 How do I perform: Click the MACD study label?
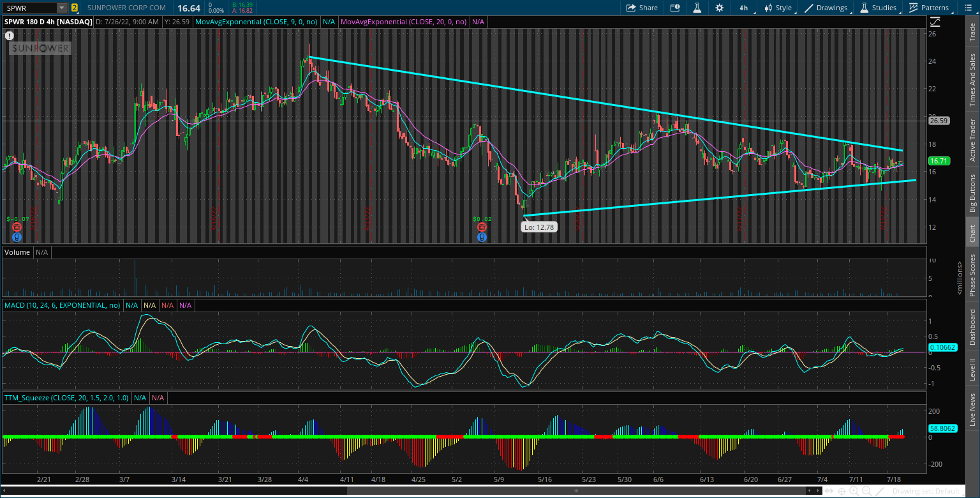pos(63,305)
